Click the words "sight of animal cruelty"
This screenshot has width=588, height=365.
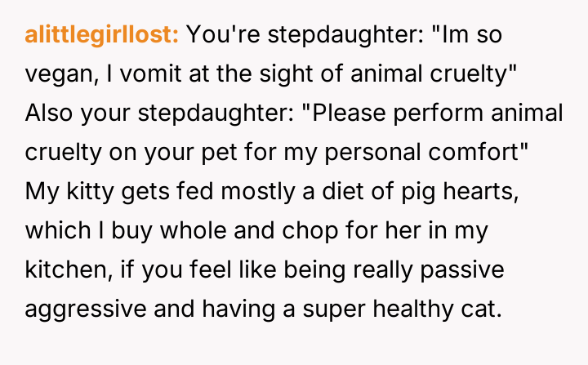(405, 74)
